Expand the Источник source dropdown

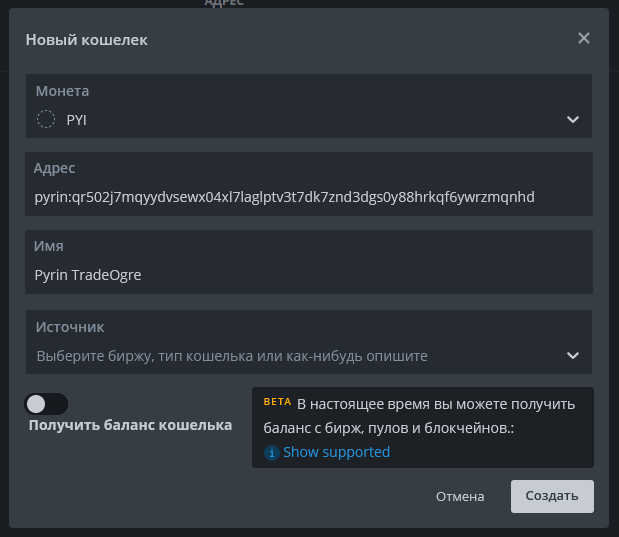(309, 342)
